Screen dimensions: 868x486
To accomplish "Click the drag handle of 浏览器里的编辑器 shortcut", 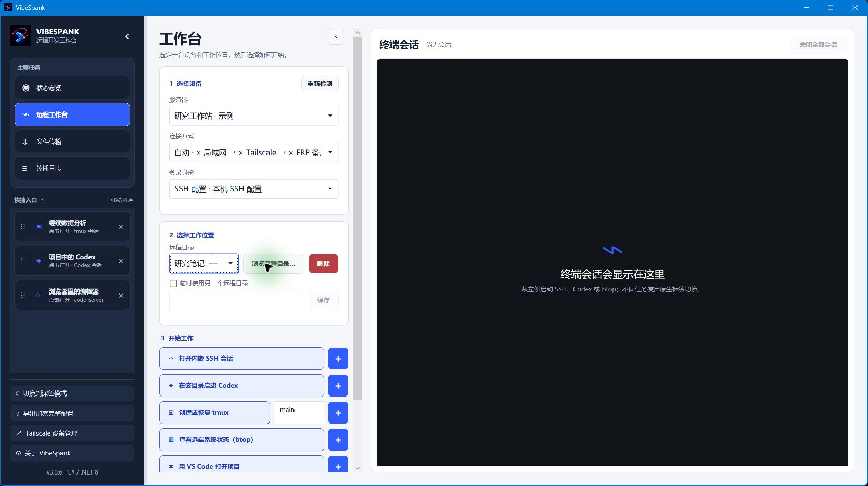I will click(x=23, y=295).
